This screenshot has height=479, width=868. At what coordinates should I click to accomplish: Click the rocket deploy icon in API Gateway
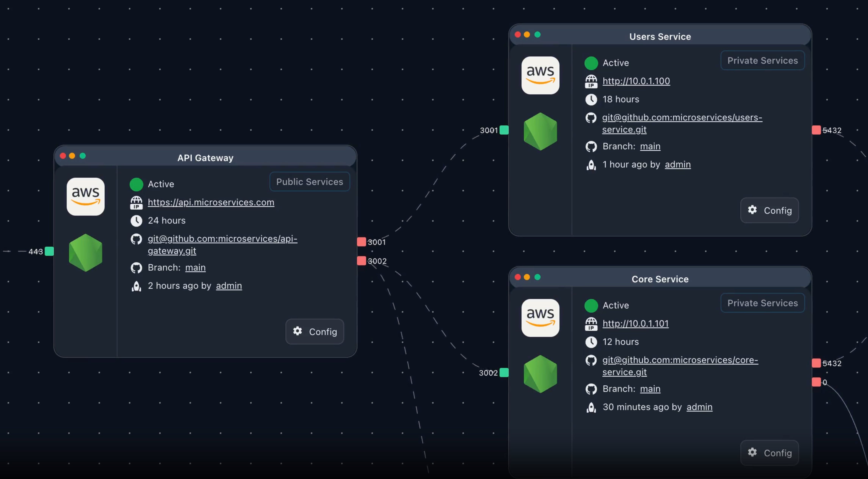(x=136, y=286)
